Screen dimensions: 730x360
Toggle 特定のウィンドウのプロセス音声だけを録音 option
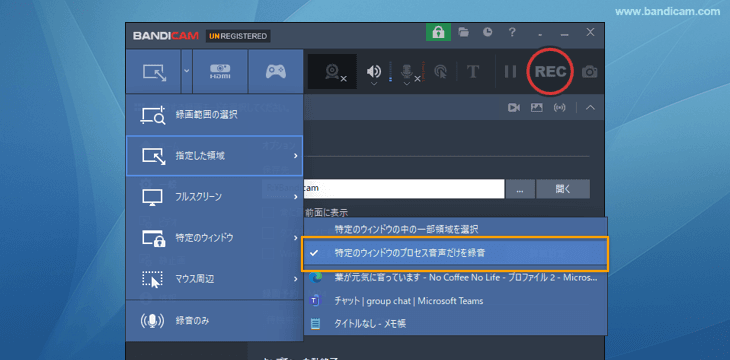(455, 253)
